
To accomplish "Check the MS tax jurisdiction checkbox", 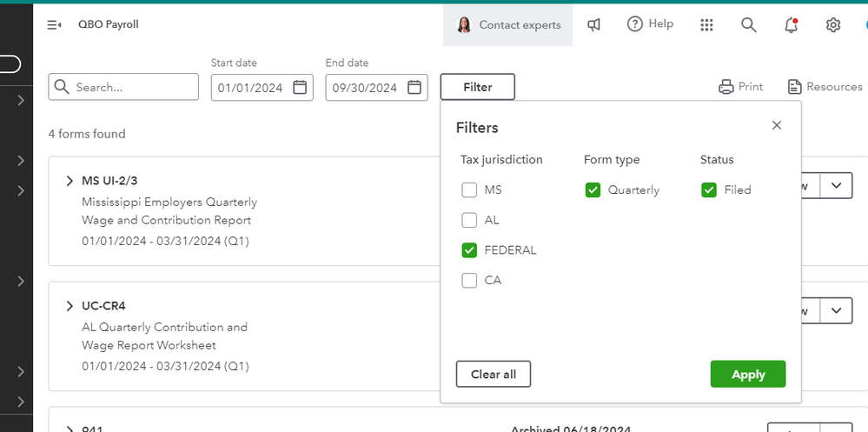I will point(469,190).
